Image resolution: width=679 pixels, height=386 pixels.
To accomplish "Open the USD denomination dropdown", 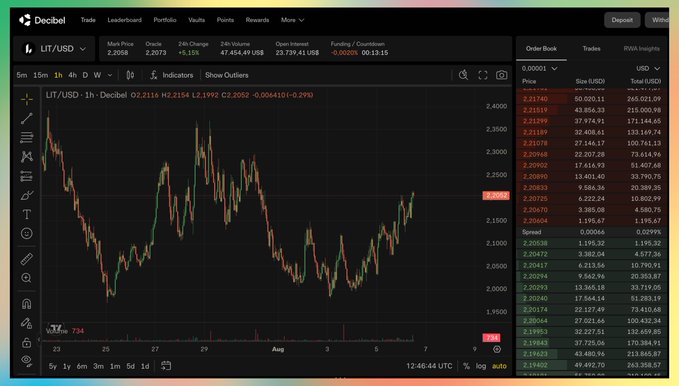I will pyautogui.click(x=648, y=68).
